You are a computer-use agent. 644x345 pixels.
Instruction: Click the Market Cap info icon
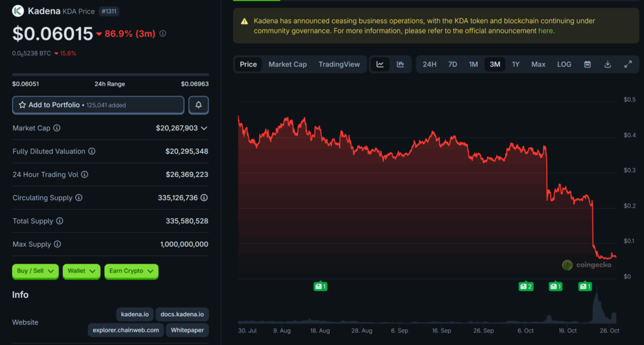coord(57,128)
